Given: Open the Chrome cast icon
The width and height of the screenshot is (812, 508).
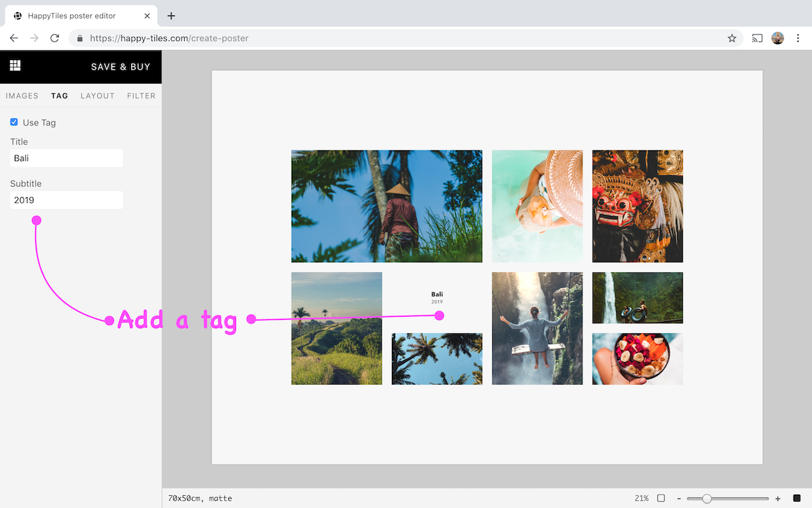Looking at the screenshot, I should pyautogui.click(x=757, y=38).
